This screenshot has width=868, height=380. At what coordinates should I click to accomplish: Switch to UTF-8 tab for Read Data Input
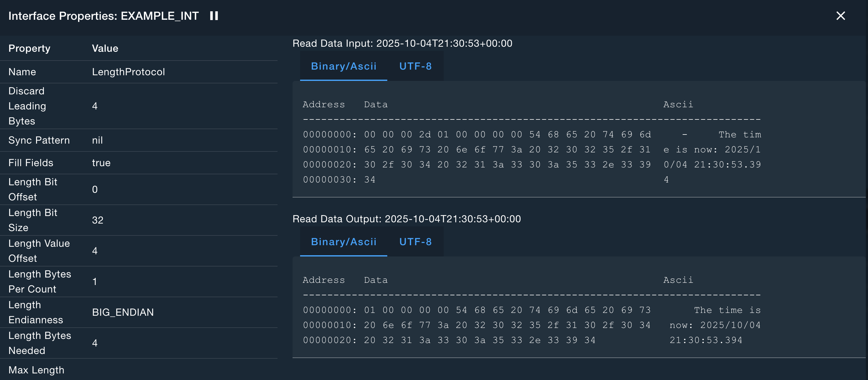coord(415,66)
